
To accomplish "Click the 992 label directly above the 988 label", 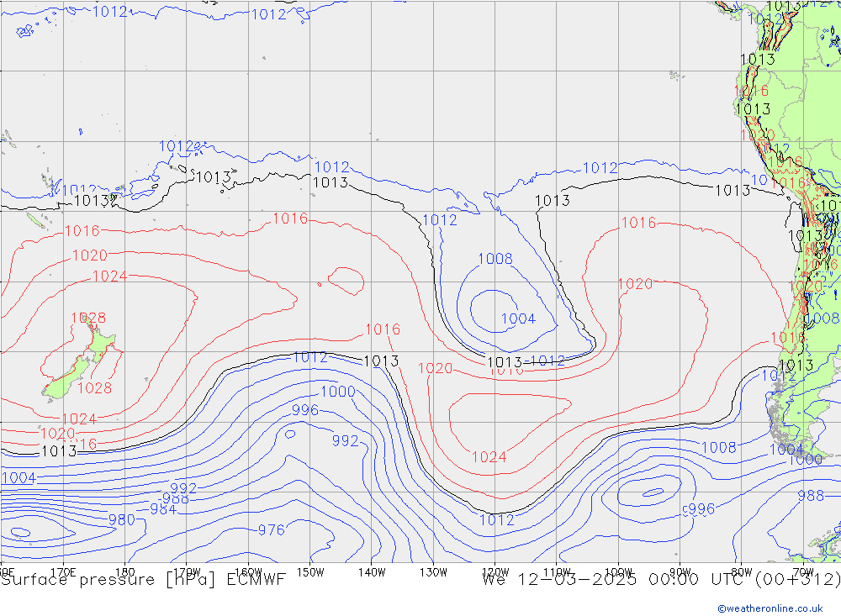I will pyautogui.click(x=183, y=488).
